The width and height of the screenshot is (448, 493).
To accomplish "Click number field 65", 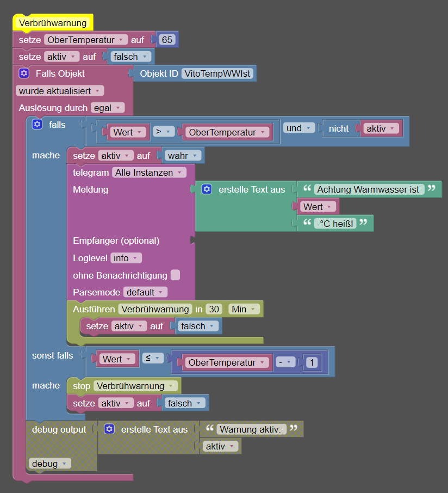I will (x=167, y=40).
